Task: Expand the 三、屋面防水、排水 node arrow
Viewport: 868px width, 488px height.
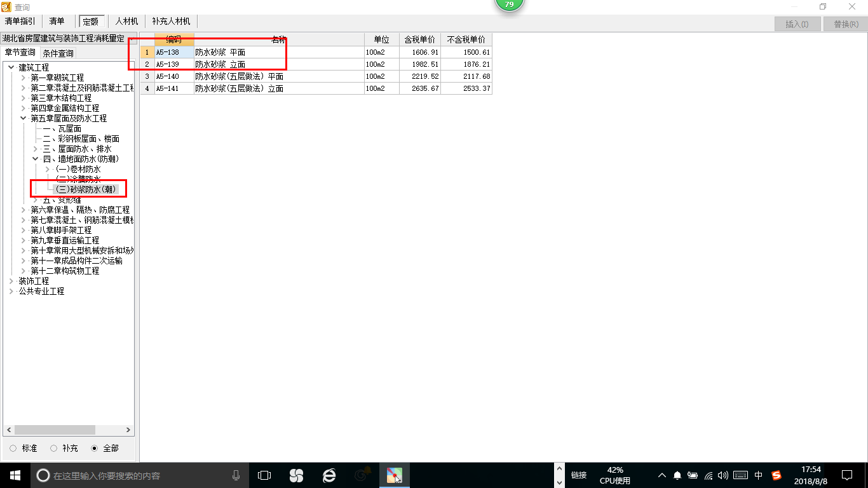Action: pyautogui.click(x=36, y=149)
